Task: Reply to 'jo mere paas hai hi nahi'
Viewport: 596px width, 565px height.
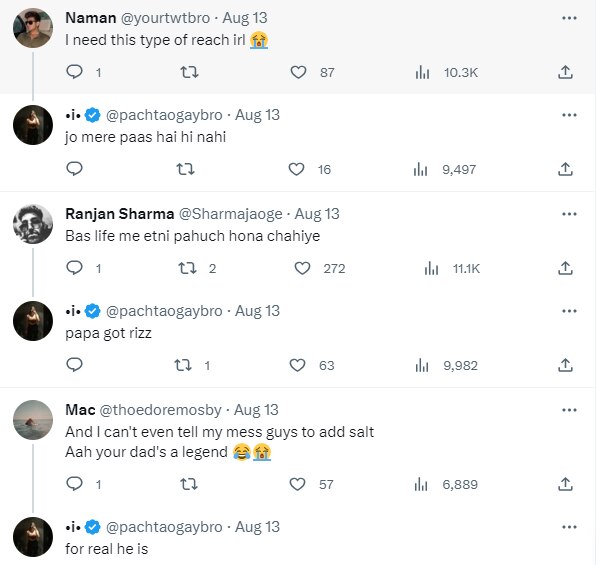Action: point(74,169)
